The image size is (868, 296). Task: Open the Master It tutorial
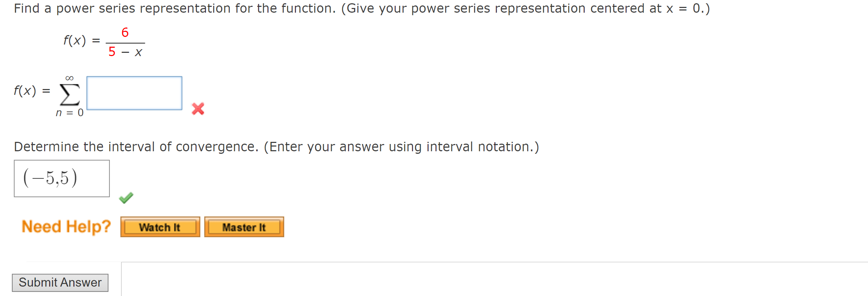(244, 227)
